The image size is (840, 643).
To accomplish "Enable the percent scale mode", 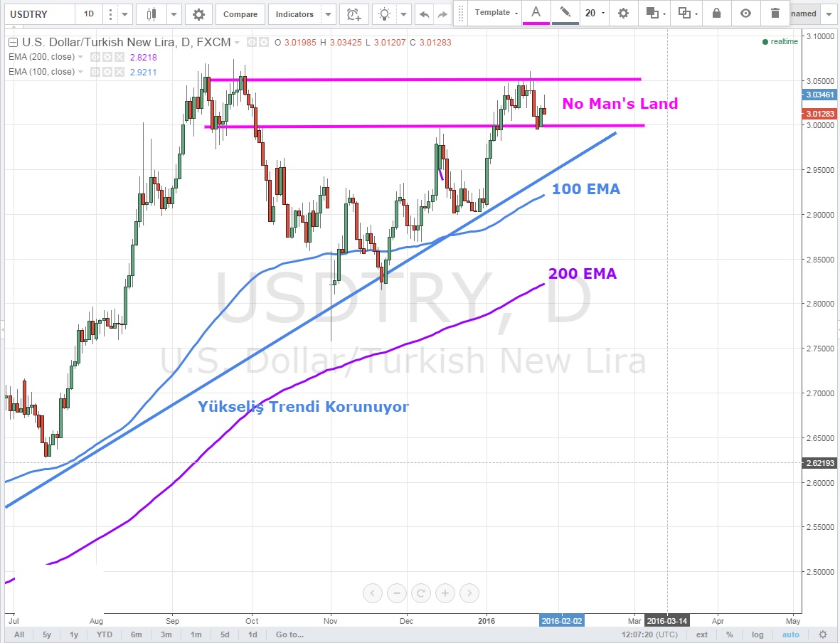I will 730,634.
